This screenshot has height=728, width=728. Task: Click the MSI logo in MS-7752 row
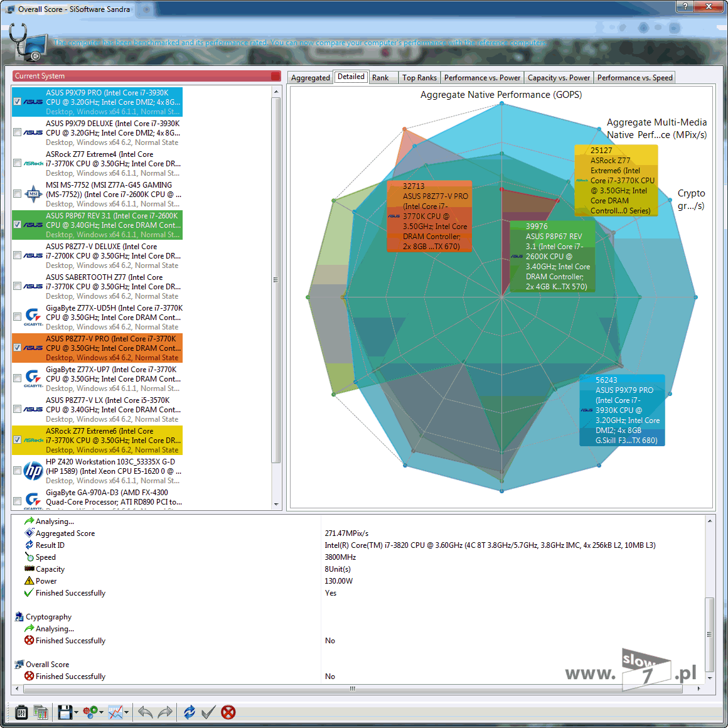click(x=33, y=194)
